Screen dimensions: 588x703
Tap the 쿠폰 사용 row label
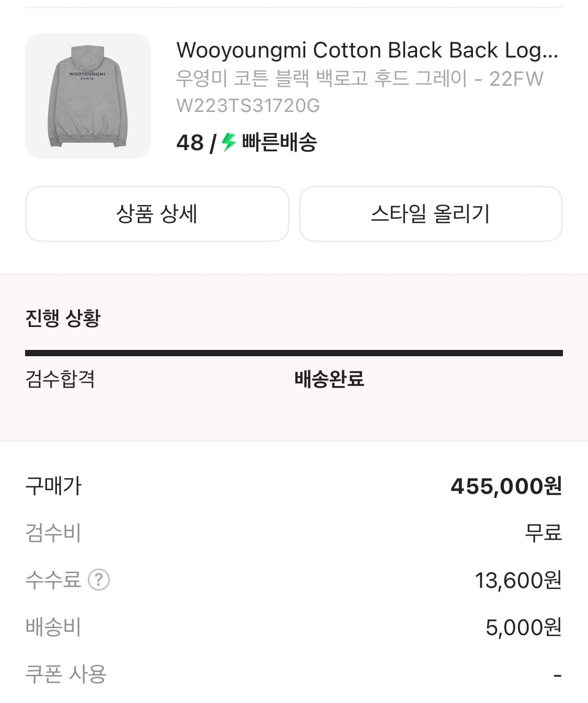(x=66, y=674)
